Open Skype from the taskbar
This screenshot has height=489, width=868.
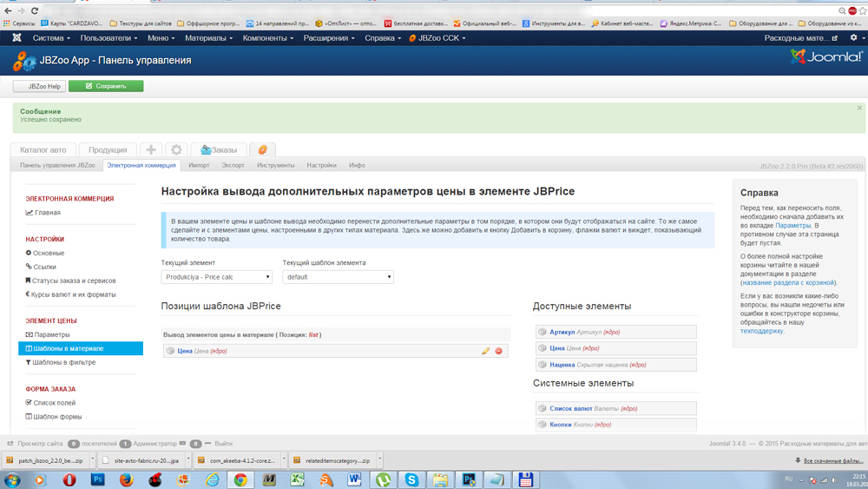[x=411, y=479]
